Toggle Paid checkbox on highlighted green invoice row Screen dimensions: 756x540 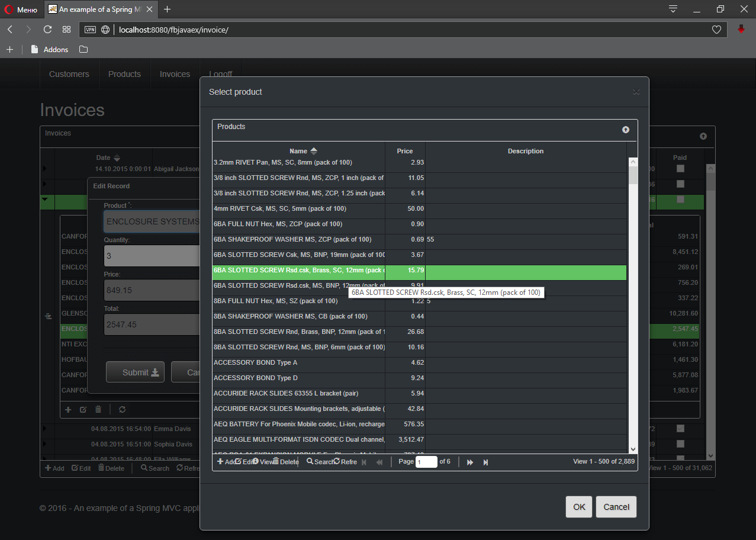[x=680, y=200]
